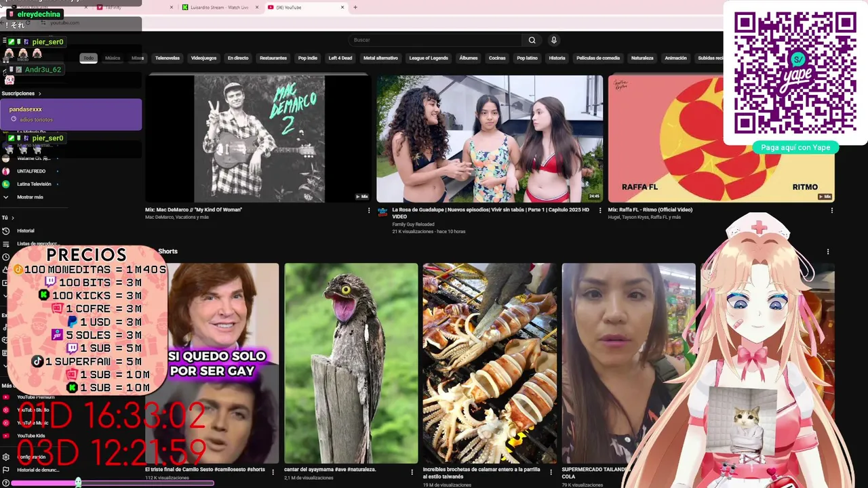The image size is (868, 488).
Task: Expand the Tú section chevron
Action: click(12, 218)
